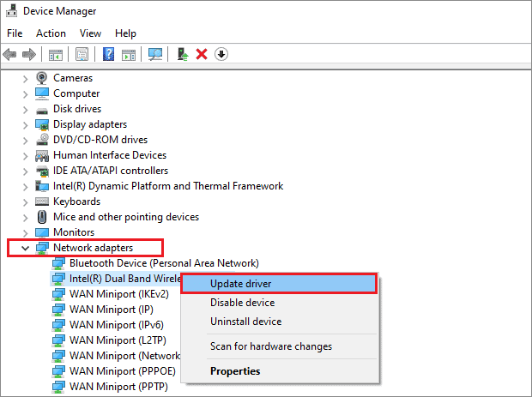The width and height of the screenshot is (532, 397).
Task: Choose Properties in context menu
Action: (279, 371)
